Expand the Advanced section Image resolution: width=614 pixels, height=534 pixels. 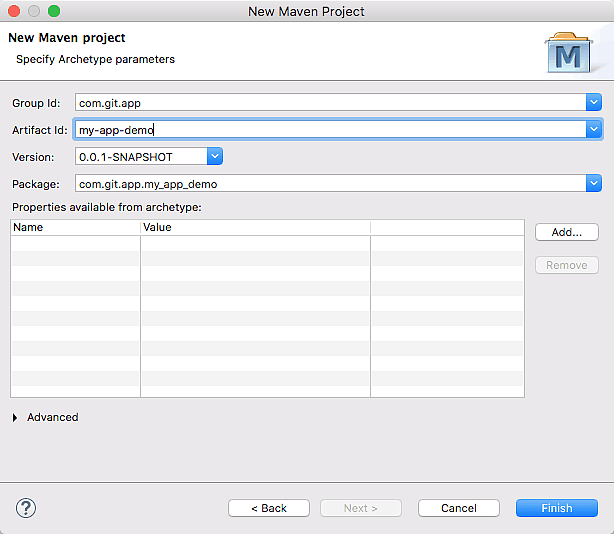tap(15, 417)
